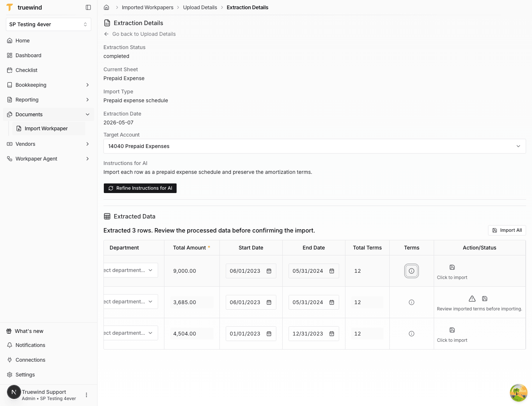532x406 pixels.
Task: Open department dropdown in 3,685.00 row
Action: click(131, 302)
